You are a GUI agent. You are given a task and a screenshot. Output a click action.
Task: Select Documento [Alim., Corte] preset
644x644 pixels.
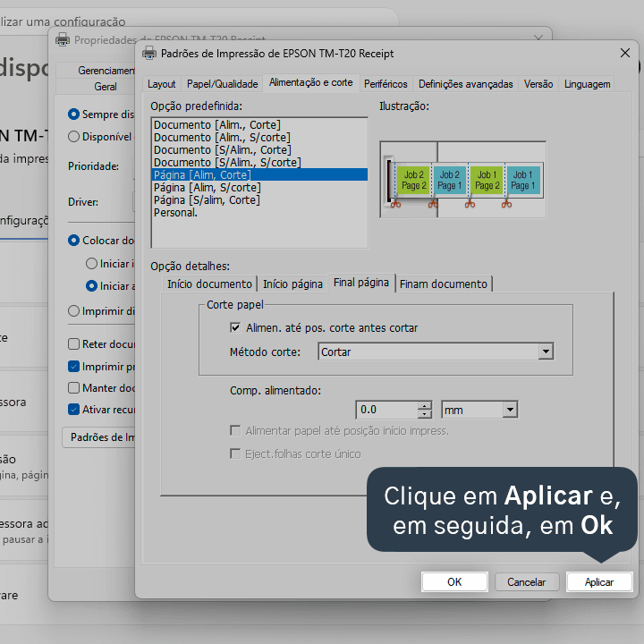(x=259, y=125)
